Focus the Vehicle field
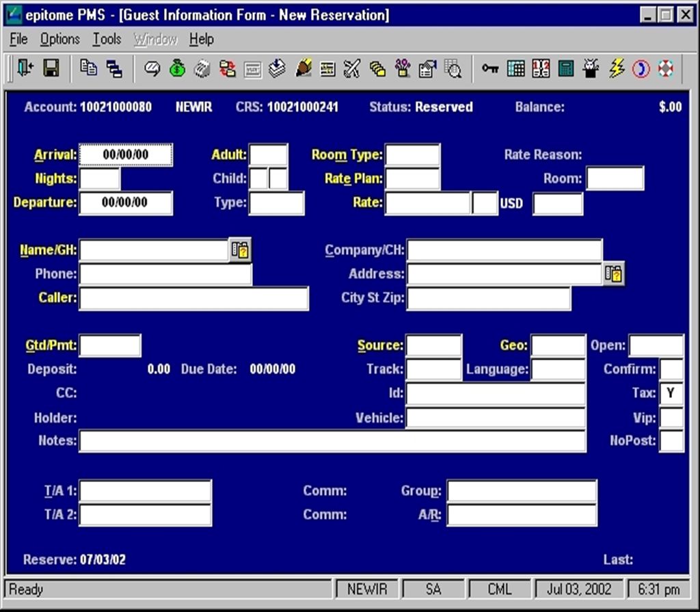This screenshot has width=700, height=612. coord(496,418)
